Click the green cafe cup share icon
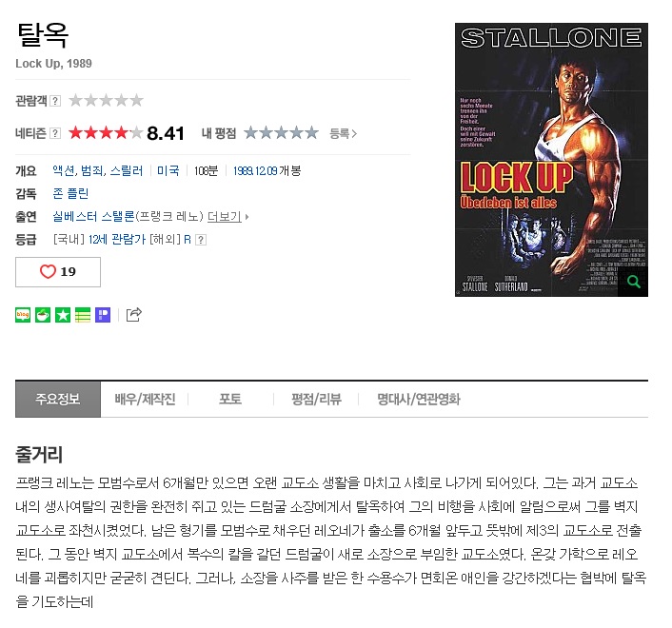Image resolution: width=672 pixels, height=628 pixels. tap(43, 315)
